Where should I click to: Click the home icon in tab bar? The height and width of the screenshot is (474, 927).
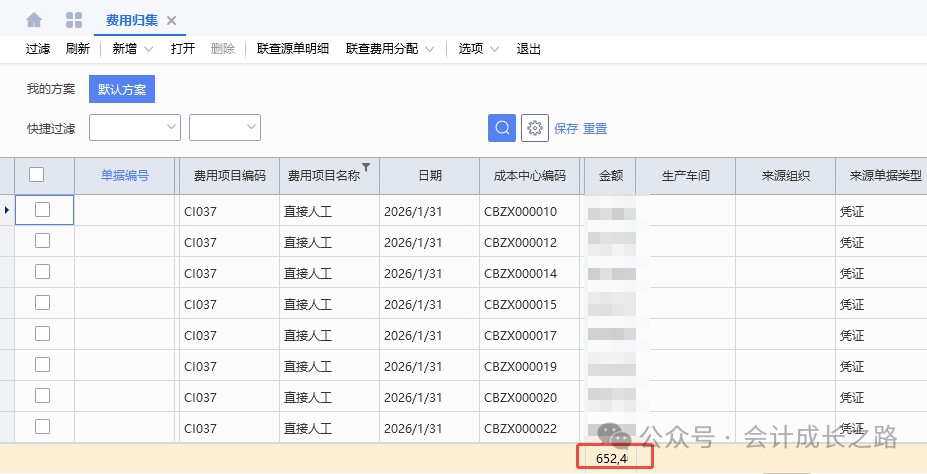tap(34, 20)
